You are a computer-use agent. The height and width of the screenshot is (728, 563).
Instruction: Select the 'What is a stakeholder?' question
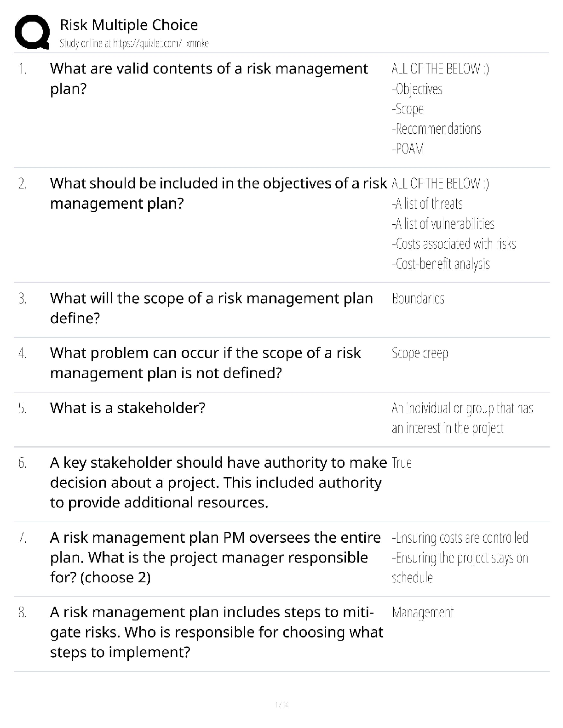[127, 408]
